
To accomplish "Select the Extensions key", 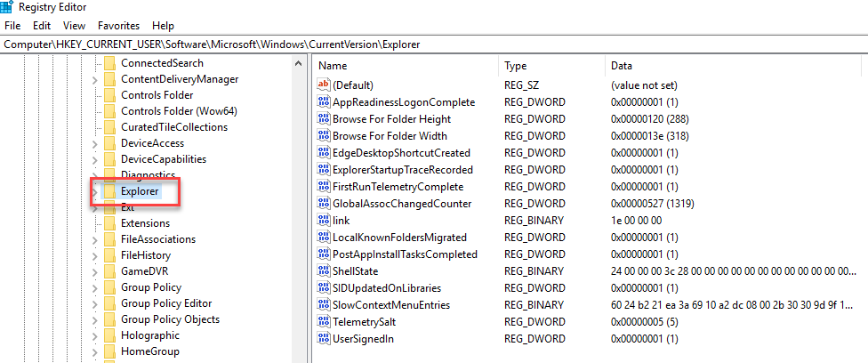I will coord(145,223).
